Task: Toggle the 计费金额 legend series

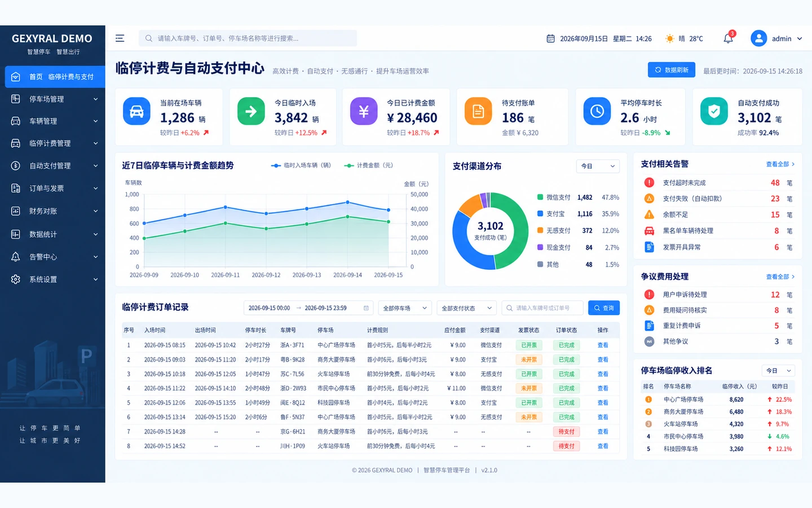Action: pyautogui.click(x=368, y=165)
